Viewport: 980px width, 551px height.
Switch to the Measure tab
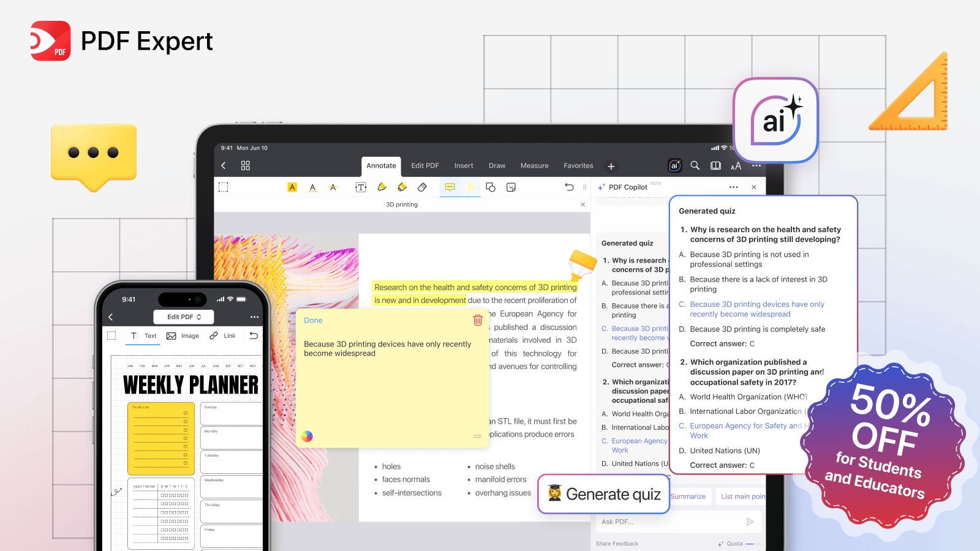(534, 166)
